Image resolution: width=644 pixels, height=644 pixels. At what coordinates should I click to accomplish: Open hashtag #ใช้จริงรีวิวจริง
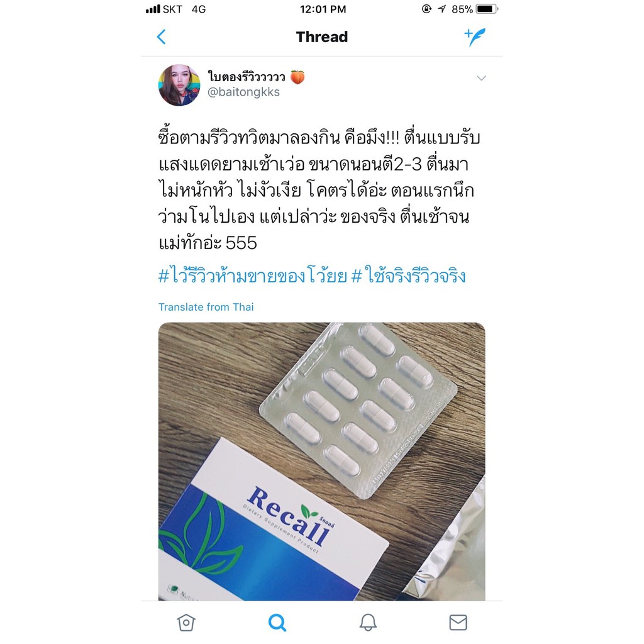click(409, 276)
